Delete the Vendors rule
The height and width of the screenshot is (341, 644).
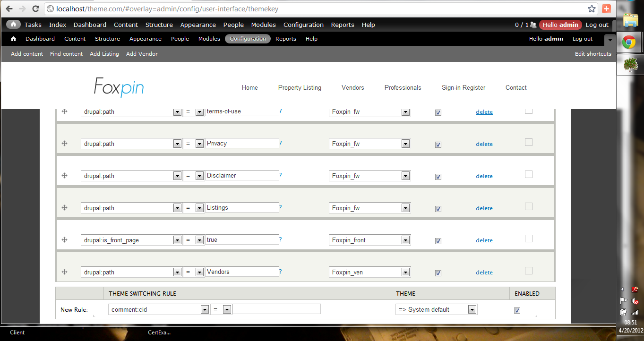[x=484, y=273]
